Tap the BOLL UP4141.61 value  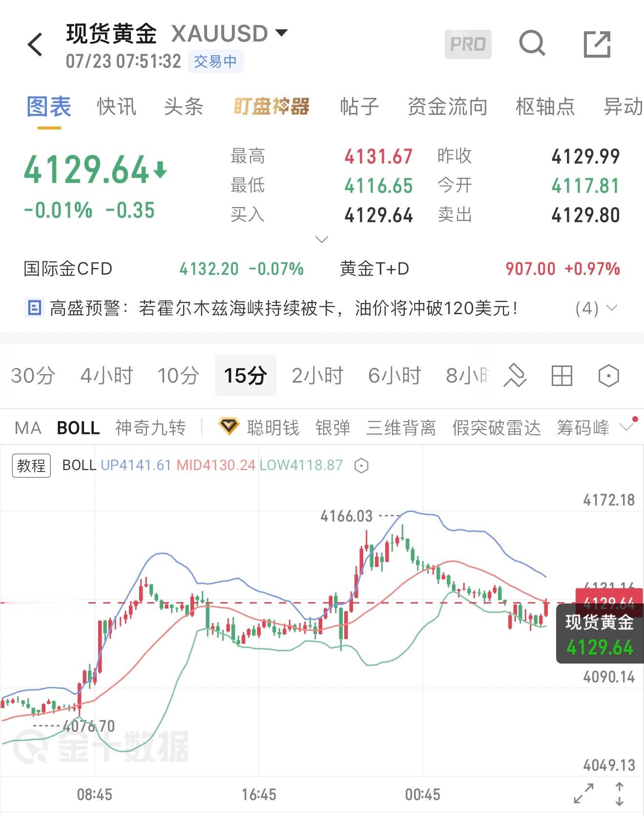pyautogui.click(x=136, y=465)
